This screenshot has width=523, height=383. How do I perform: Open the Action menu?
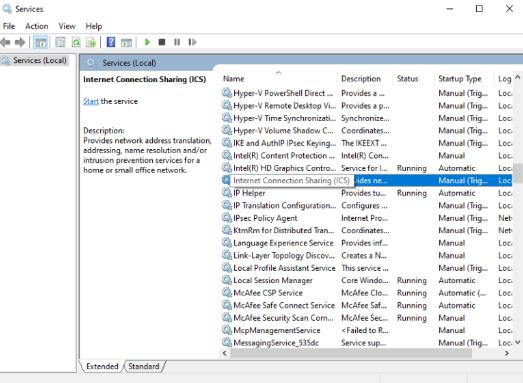(x=37, y=26)
